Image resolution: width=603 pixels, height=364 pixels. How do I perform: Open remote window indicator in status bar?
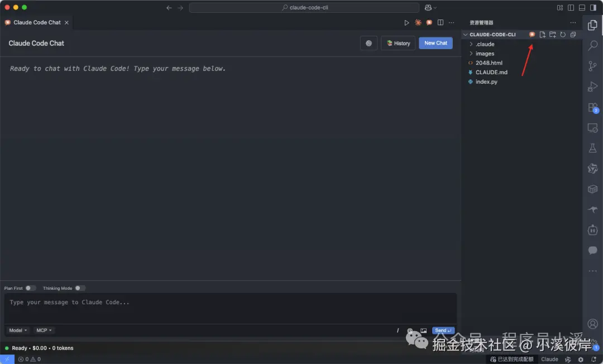pos(7,360)
